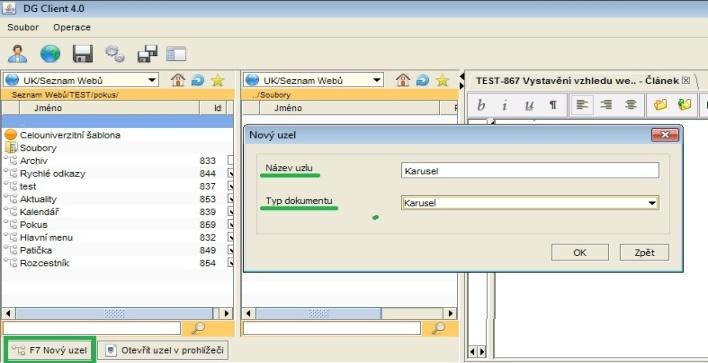Click the folder with green arrow icon

coord(685,105)
